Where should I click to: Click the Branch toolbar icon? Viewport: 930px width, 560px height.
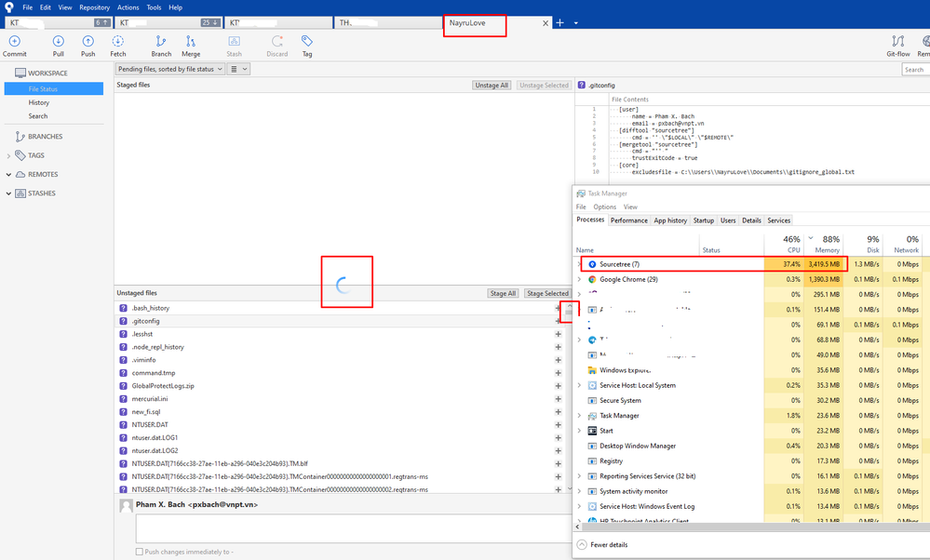(161, 41)
